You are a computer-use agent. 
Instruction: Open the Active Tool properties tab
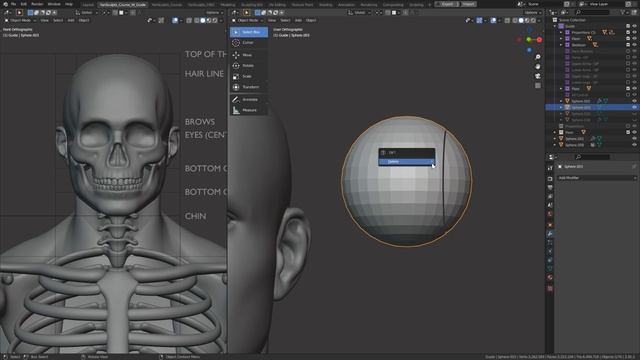coord(550,168)
